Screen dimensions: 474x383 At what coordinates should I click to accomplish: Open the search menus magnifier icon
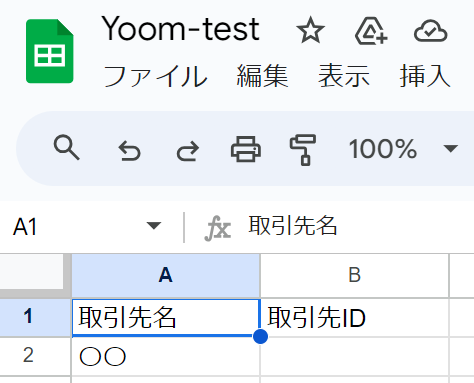[66, 148]
